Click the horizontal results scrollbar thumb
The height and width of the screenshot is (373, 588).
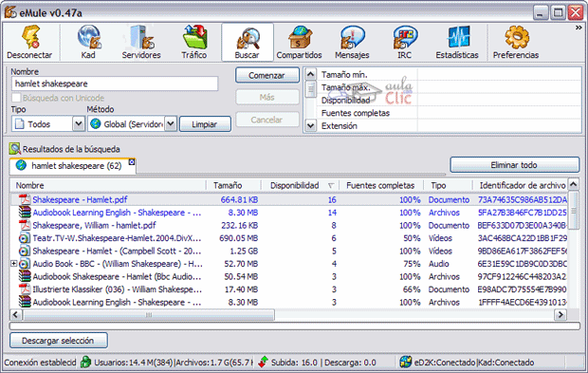pos(149,314)
